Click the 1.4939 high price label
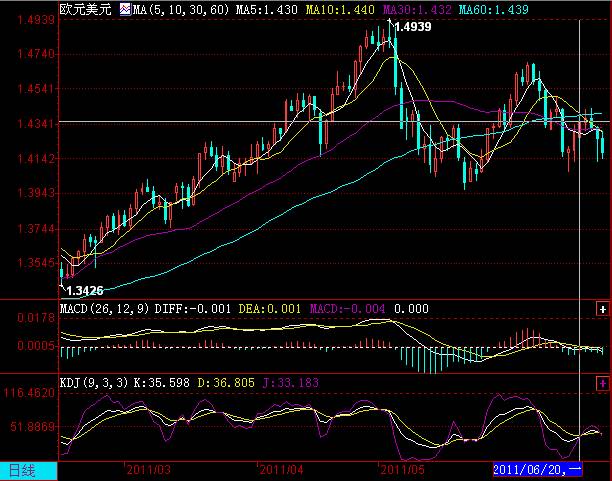Image resolution: width=612 pixels, height=481 pixels. [x=413, y=27]
